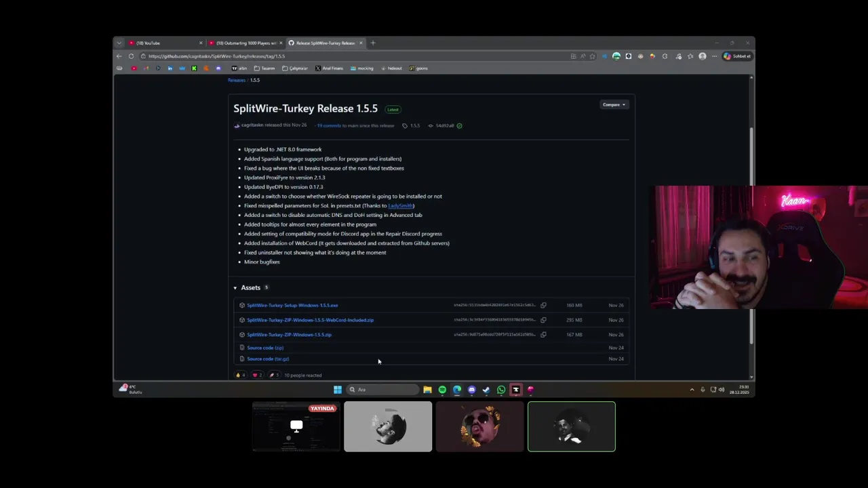This screenshot has width=868, height=488.
Task: Click the Latest release badge
Action: tap(393, 109)
